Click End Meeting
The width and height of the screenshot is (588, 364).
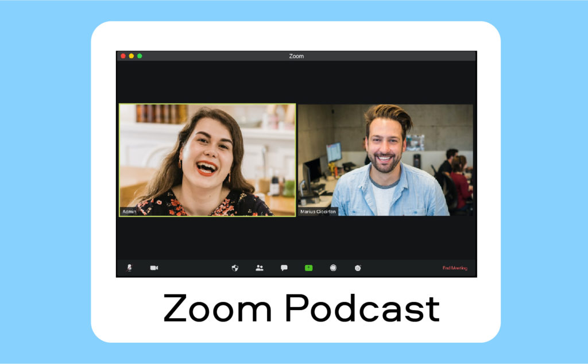point(455,268)
